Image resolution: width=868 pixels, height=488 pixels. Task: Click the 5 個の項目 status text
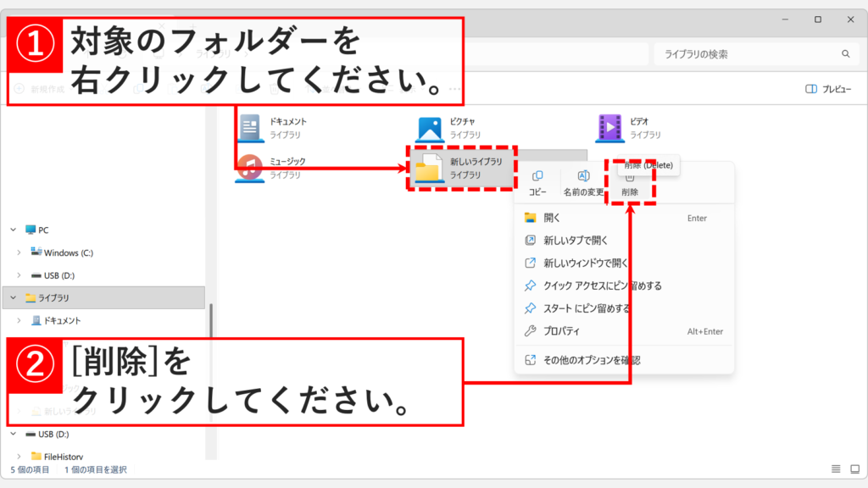point(30,469)
